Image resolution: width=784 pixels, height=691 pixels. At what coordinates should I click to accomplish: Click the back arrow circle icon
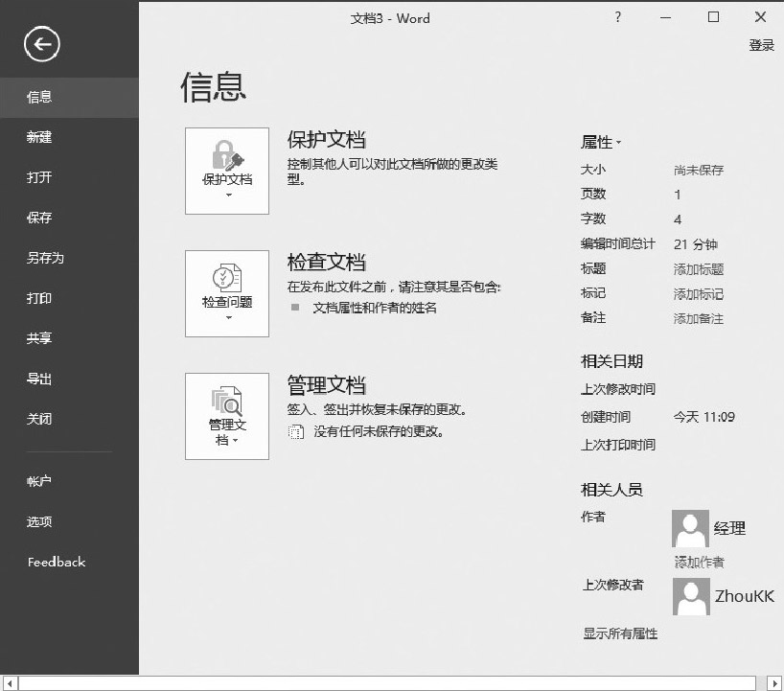(x=42, y=43)
